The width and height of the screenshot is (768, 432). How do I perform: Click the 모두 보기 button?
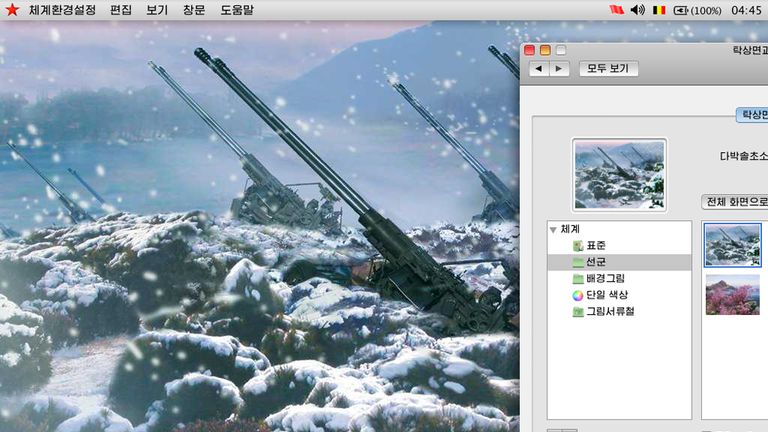click(608, 69)
